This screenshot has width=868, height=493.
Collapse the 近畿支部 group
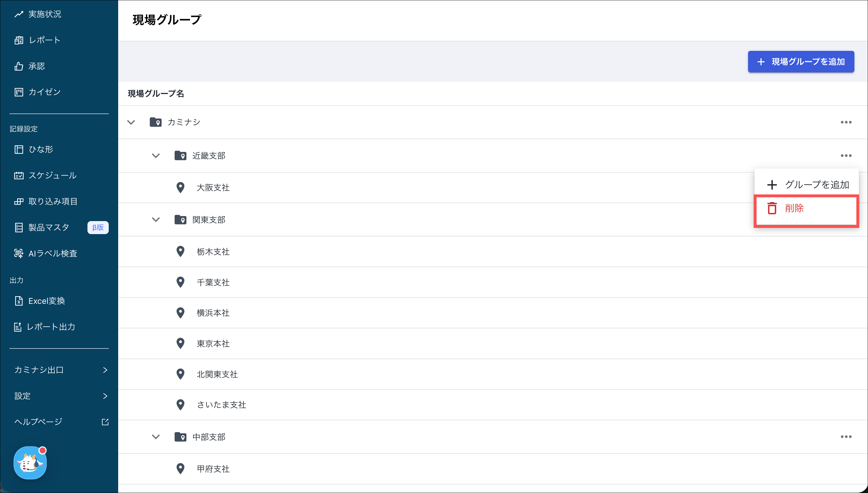pos(156,156)
